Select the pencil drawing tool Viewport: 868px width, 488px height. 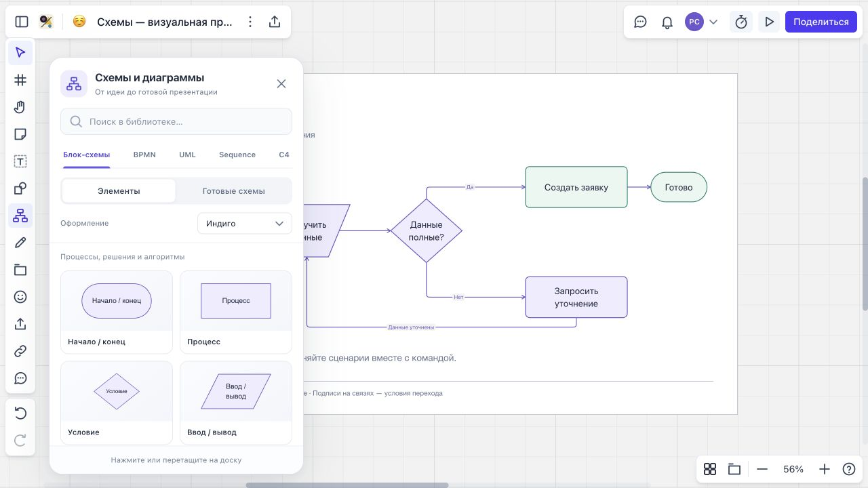point(20,243)
